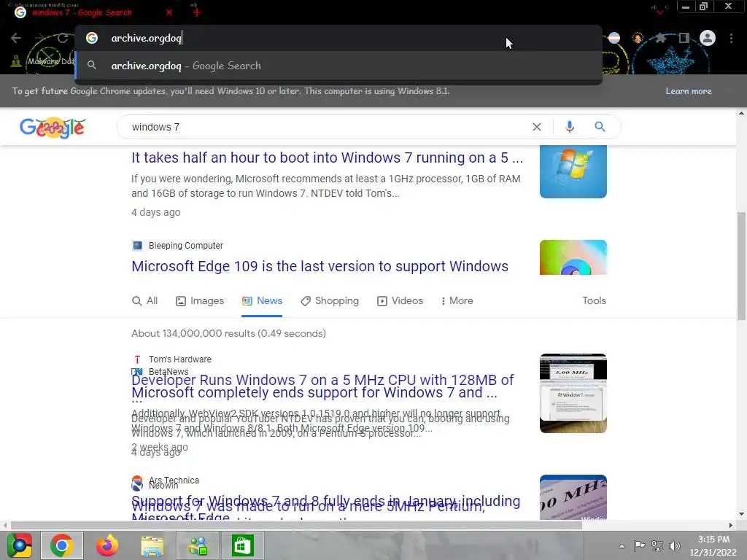Select the windows 7 - Google Search tab
Viewport: 747px width, 560px height.
click(82, 12)
